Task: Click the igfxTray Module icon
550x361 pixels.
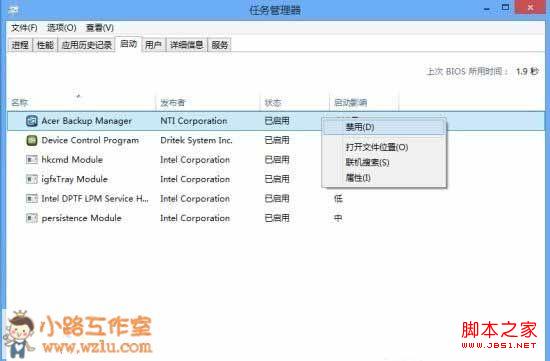Action: click(x=32, y=179)
